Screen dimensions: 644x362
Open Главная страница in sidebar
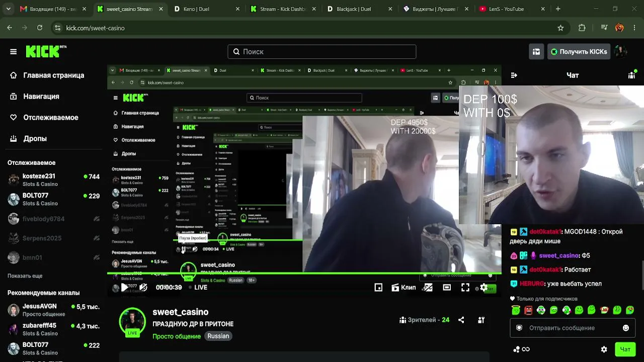pos(48,75)
